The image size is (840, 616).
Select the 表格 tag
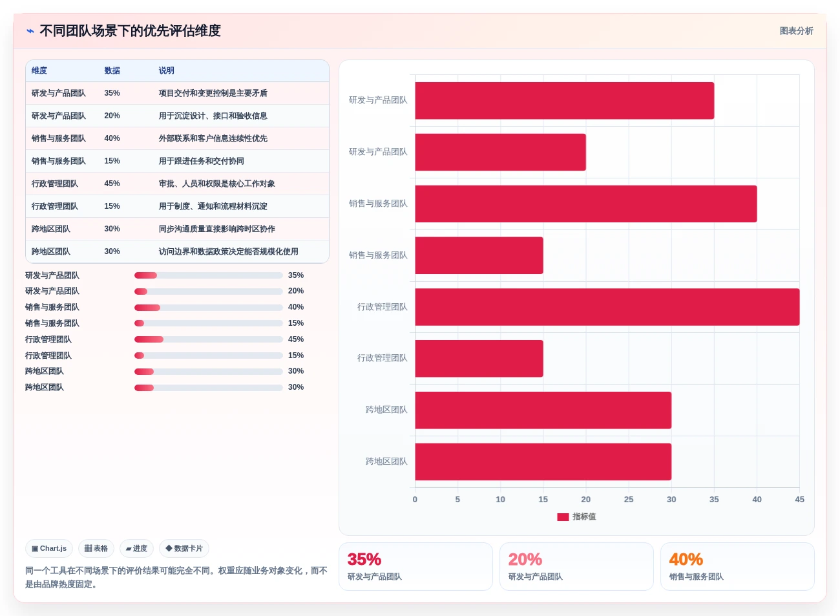coord(96,549)
